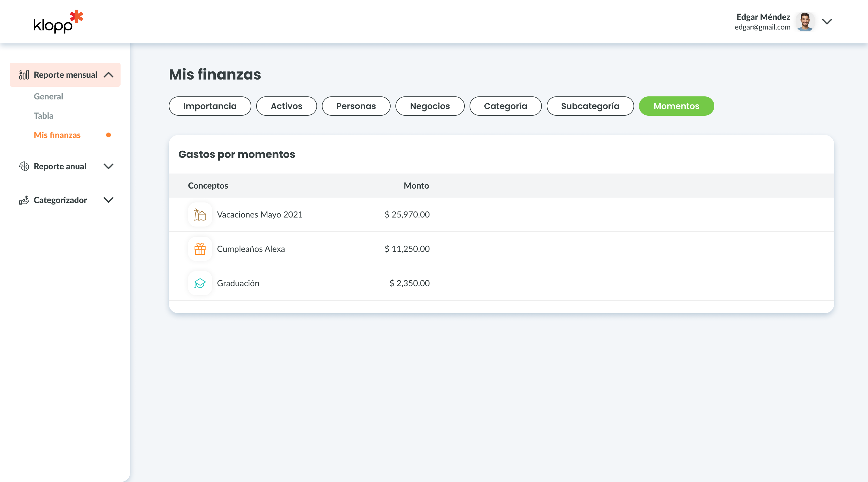Collapse the Reporte mensual section
This screenshot has height=482, width=868.
pos(108,74)
